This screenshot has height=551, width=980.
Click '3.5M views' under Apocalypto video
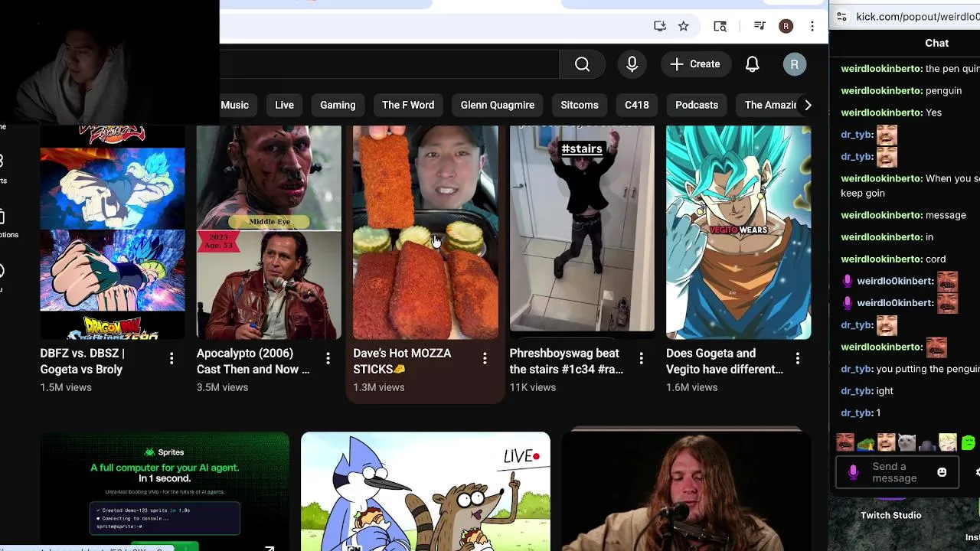[x=222, y=387]
